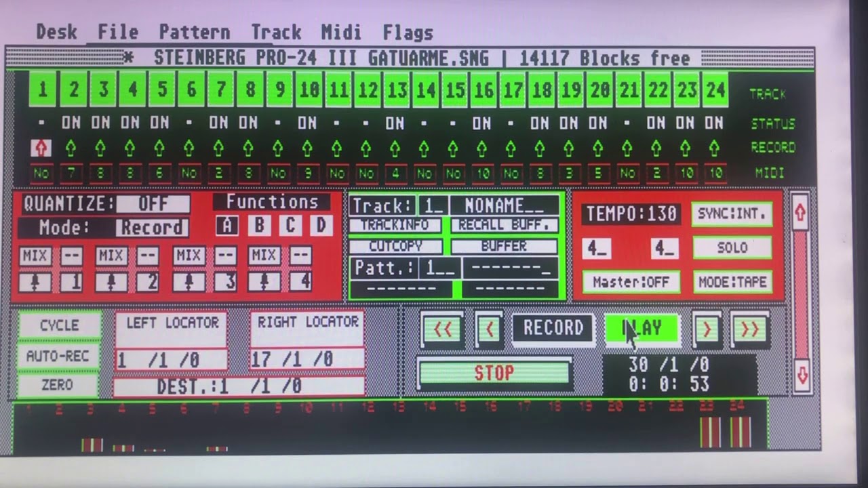Arm the record arrow under track 24
Image resolution: width=868 pixels, height=488 pixels.
(x=714, y=148)
